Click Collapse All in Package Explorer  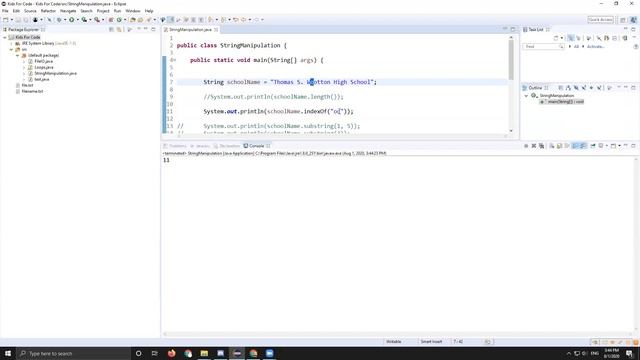click(111, 29)
